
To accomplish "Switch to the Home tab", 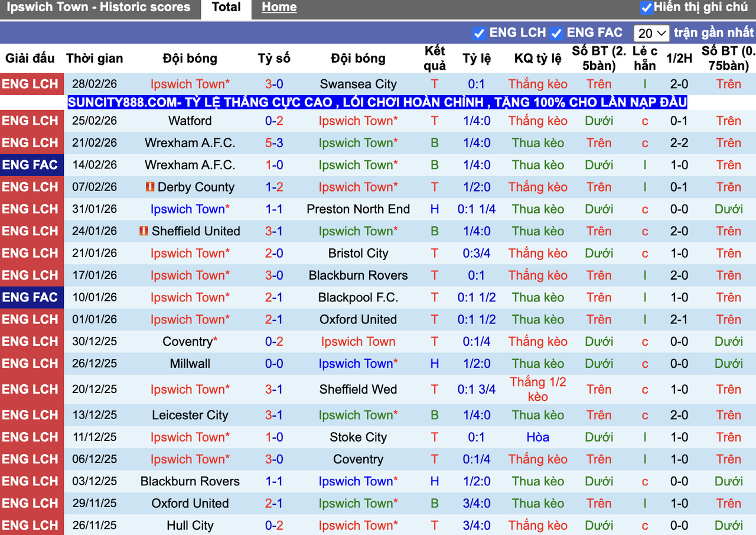I will (279, 7).
